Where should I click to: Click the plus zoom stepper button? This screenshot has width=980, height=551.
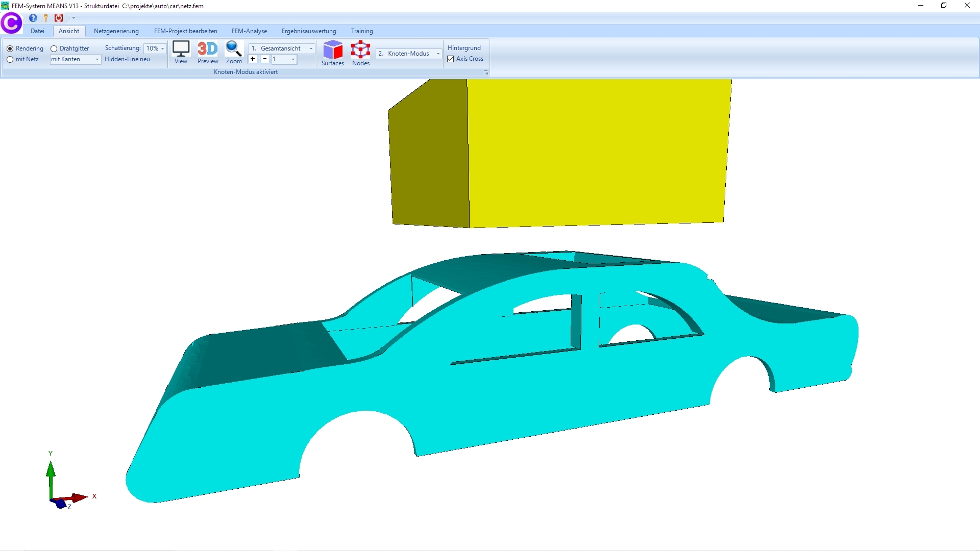pos(253,59)
